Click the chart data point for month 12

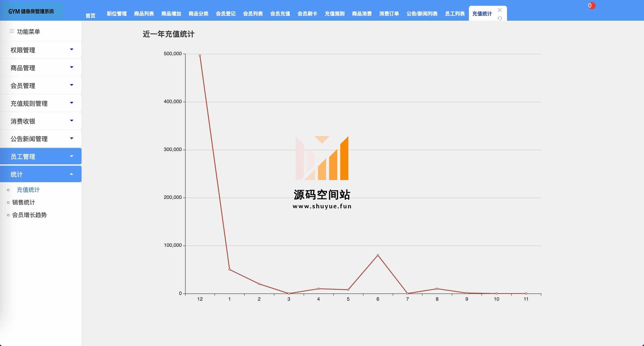coord(200,55)
